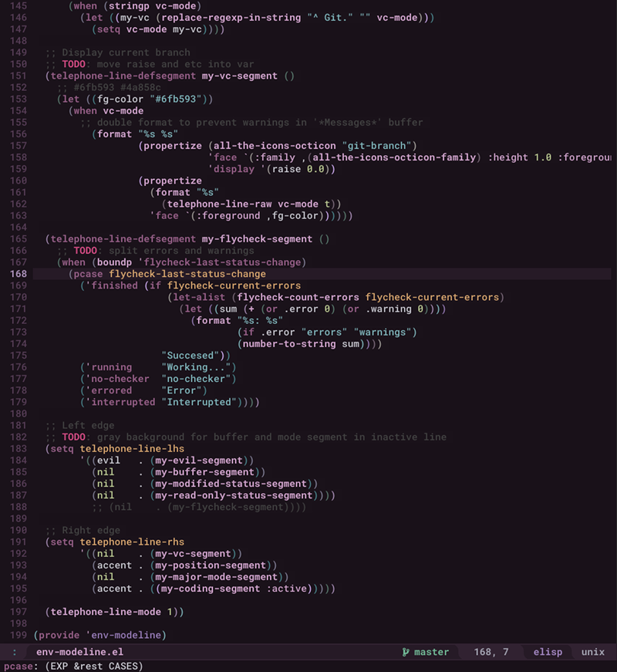Click the 'provide' form on line 199

[59, 635]
